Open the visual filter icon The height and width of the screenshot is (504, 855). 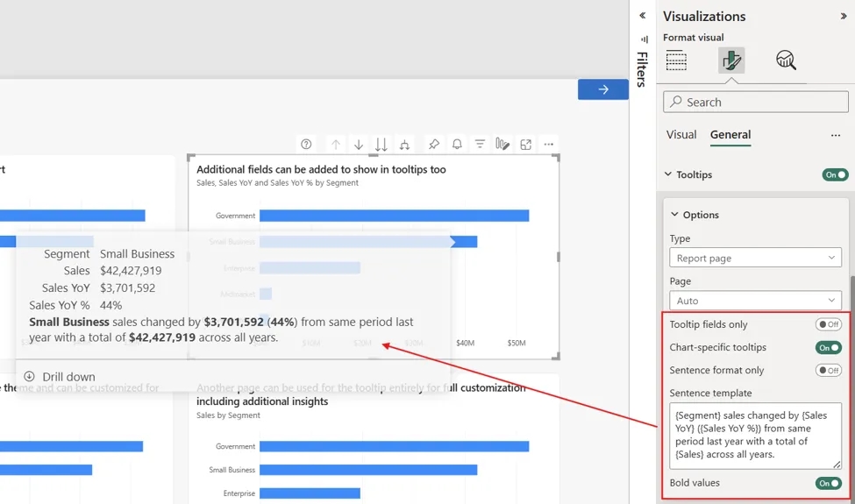[480, 145]
